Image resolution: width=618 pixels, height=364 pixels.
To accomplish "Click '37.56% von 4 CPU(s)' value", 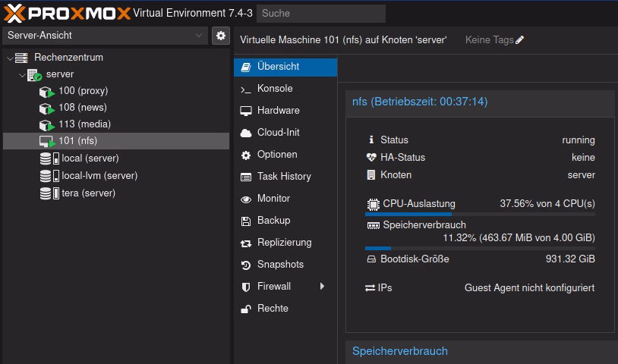I will coord(547,204).
